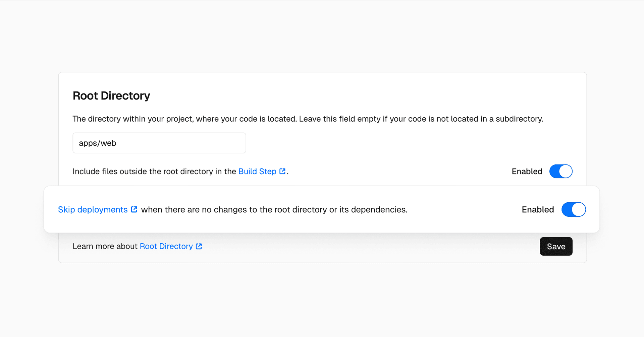Screen dimensions: 644x337
Task: Click the external icon next to Root Directory link
Action: 199,246
